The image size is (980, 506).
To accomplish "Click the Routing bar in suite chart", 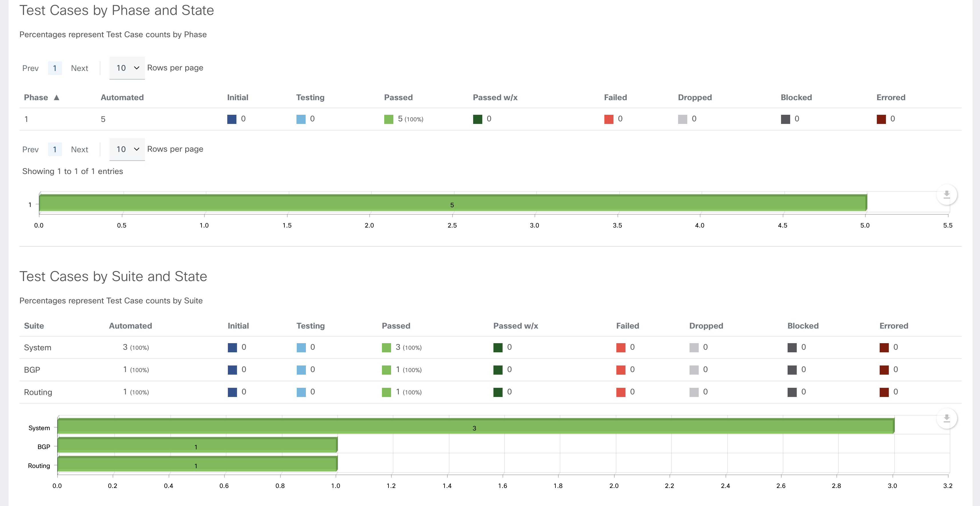I will click(x=197, y=465).
